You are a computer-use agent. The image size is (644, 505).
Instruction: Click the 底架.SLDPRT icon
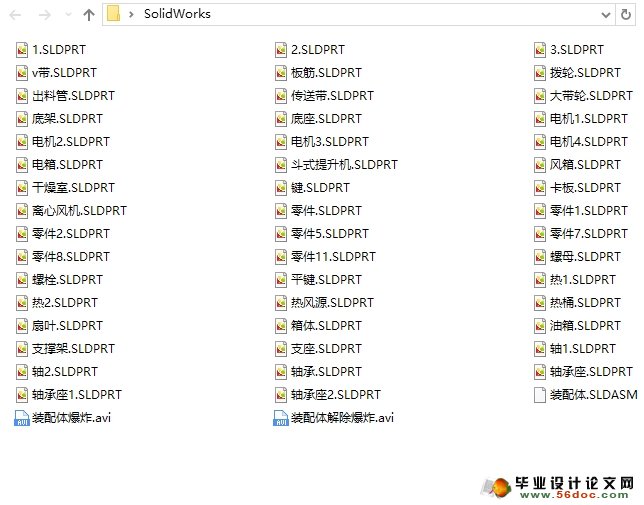point(22,119)
